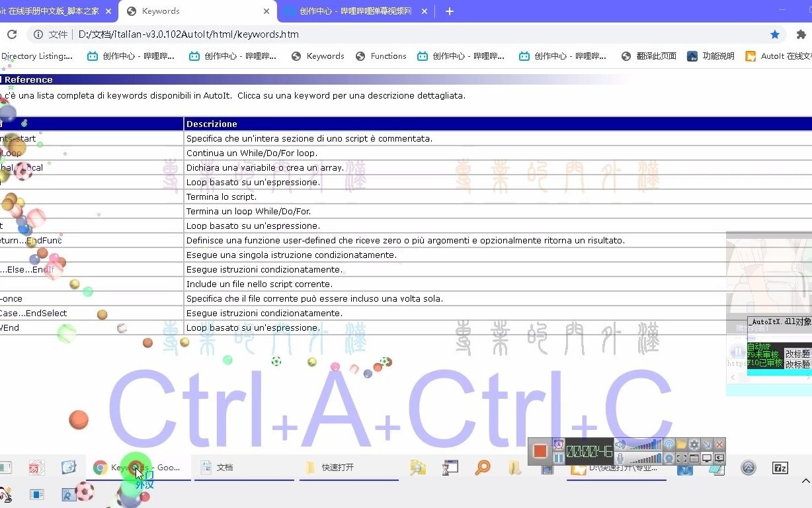Pause the recording
The height and width of the screenshot is (508, 812).
tap(559, 457)
